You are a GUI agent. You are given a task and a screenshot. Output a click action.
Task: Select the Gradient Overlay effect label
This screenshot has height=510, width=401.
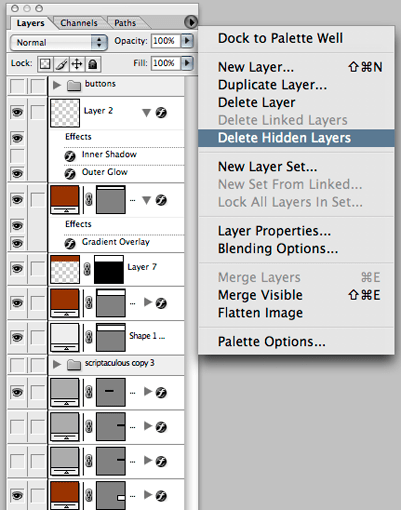[x=116, y=242]
